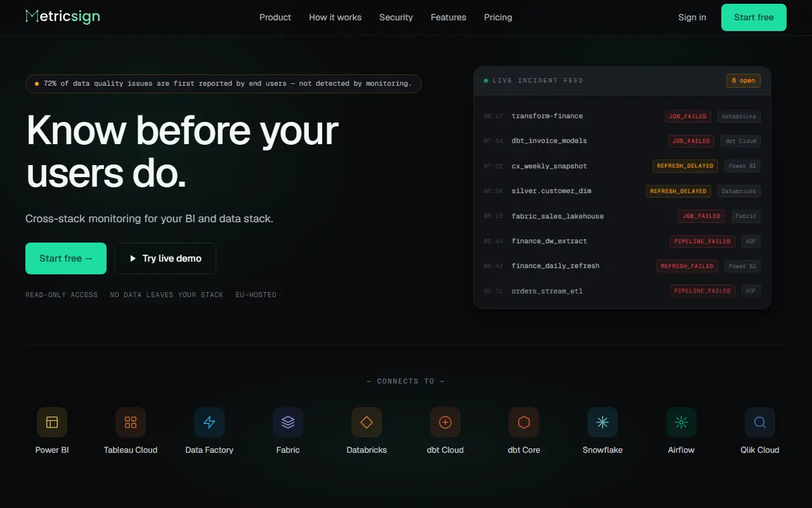This screenshot has width=812, height=508.
Task: Click Power BI tag on cx_weekly_snapshot
Action: (742, 166)
